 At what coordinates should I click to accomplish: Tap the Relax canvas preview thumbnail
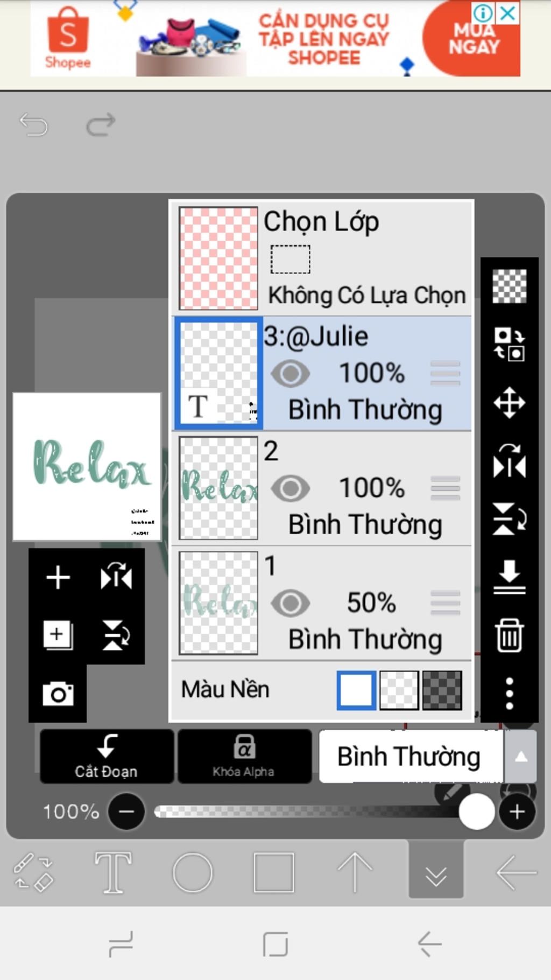[x=87, y=466]
